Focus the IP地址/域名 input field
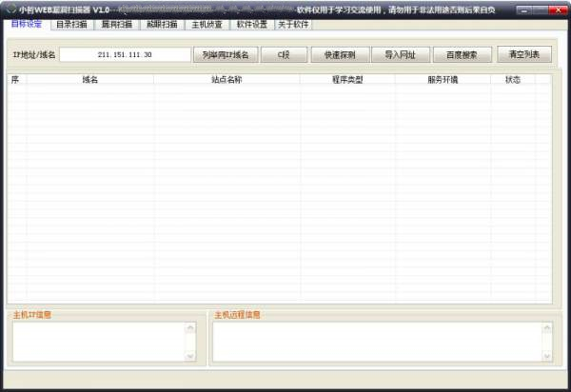The image size is (571, 392). pos(125,54)
